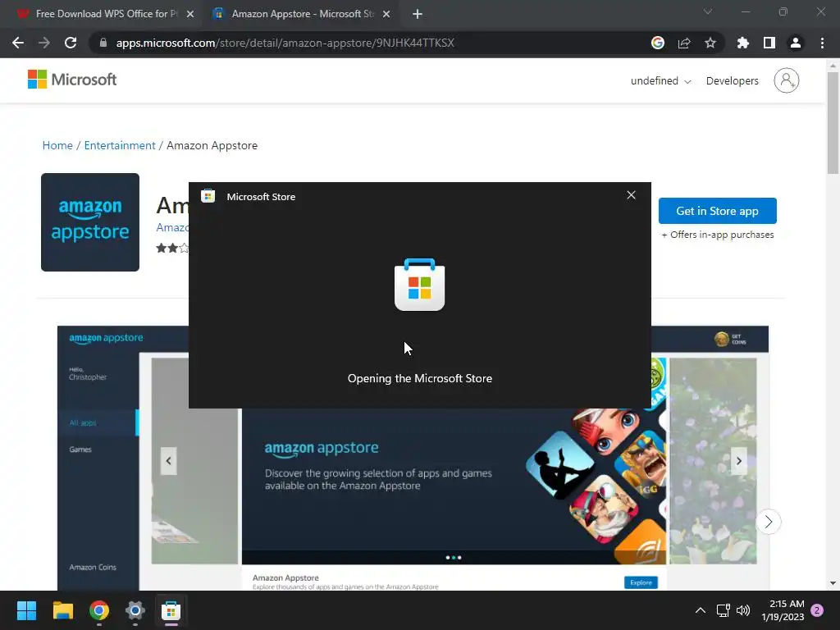This screenshot has height=630, width=840.
Task: Open clock and date 2:15 AM
Action: click(x=783, y=610)
